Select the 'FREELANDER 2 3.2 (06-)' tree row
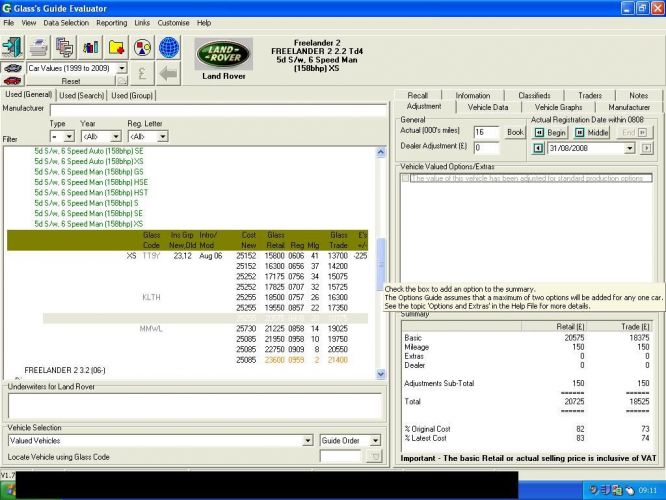 click(x=65, y=370)
